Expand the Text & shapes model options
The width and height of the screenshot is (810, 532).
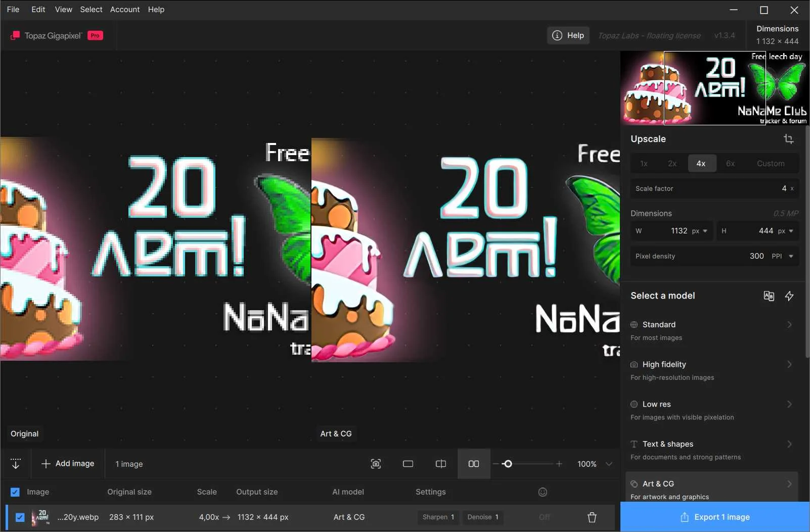[789, 444]
